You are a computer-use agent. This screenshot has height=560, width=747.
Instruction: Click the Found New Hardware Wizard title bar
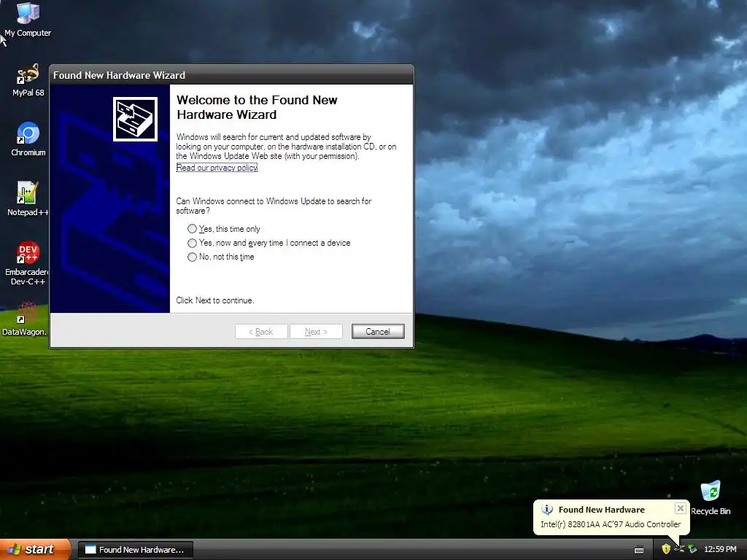tap(231, 75)
